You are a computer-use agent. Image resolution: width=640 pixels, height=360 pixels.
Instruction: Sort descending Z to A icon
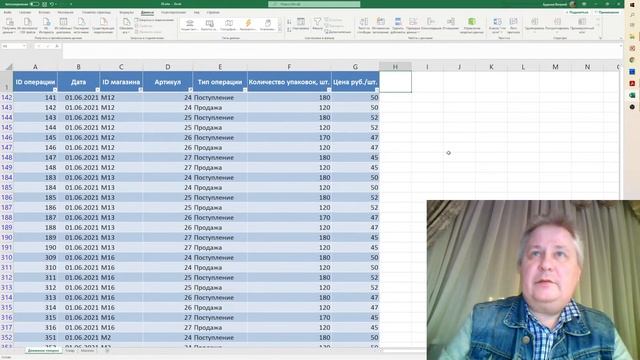(289, 30)
